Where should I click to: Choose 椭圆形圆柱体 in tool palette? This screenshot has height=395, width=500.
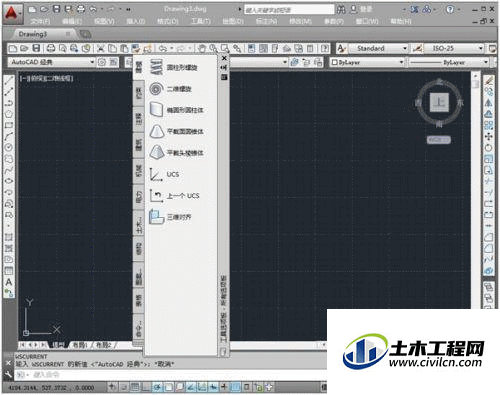[177, 110]
